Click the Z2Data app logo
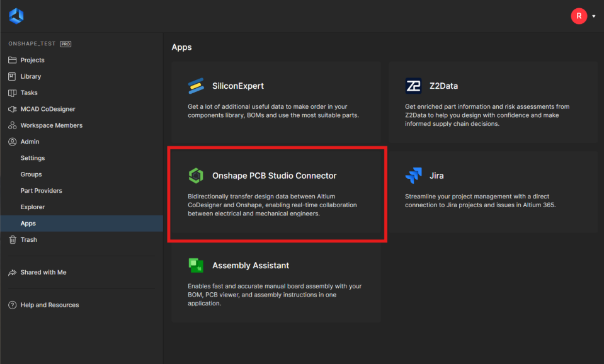The image size is (604, 364). tap(413, 86)
